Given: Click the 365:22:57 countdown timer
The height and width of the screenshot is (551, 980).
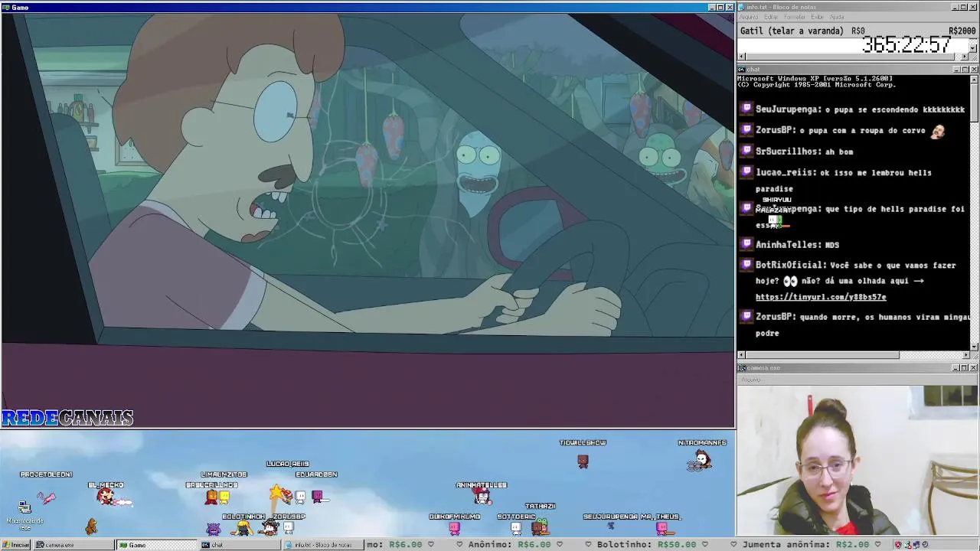Looking at the screenshot, I should 906,44.
